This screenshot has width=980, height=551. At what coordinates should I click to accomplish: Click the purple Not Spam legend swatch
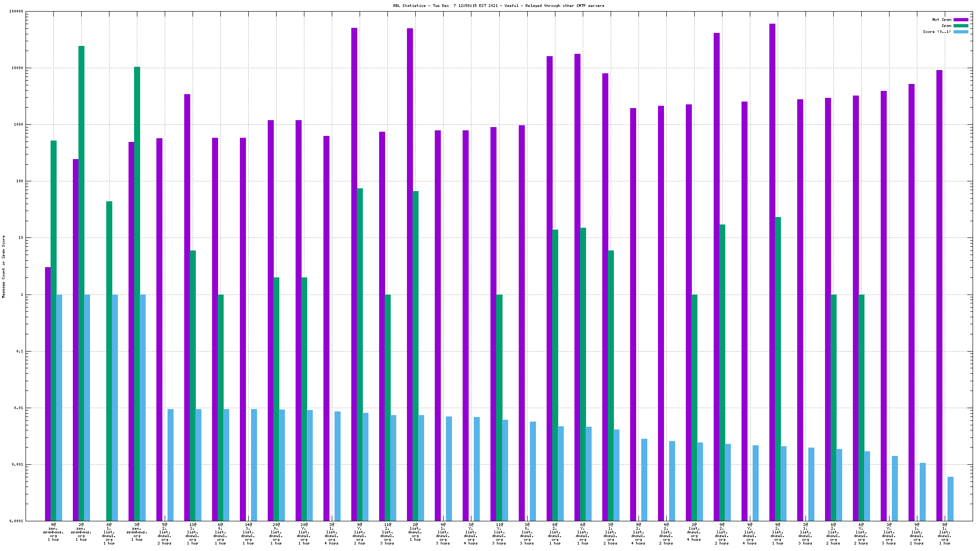pos(961,19)
